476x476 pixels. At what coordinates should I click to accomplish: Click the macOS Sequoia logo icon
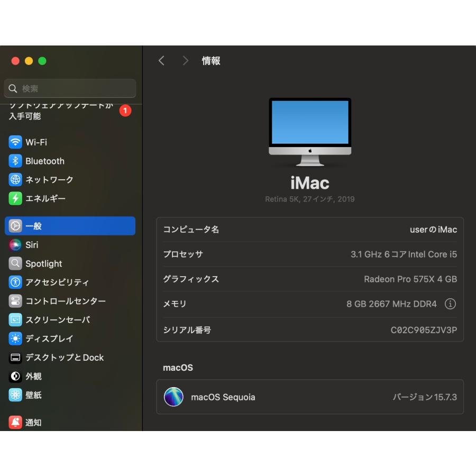[173, 397]
